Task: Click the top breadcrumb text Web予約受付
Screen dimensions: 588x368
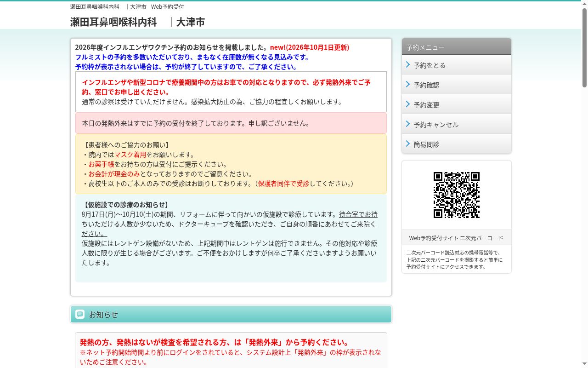Action: (x=168, y=7)
